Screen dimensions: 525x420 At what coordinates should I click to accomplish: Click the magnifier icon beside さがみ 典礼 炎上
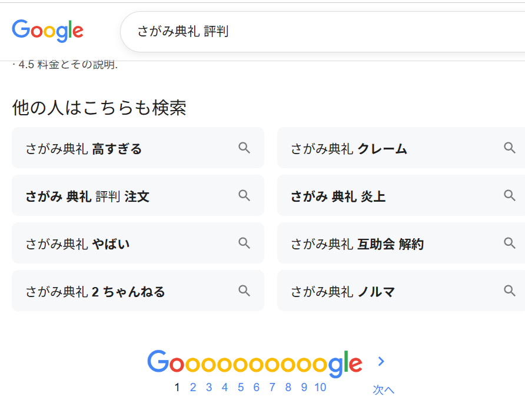click(509, 195)
